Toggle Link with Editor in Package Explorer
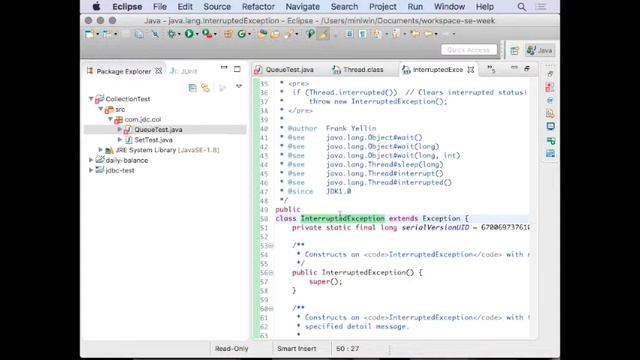640x360 pixels. click(205, 88)
